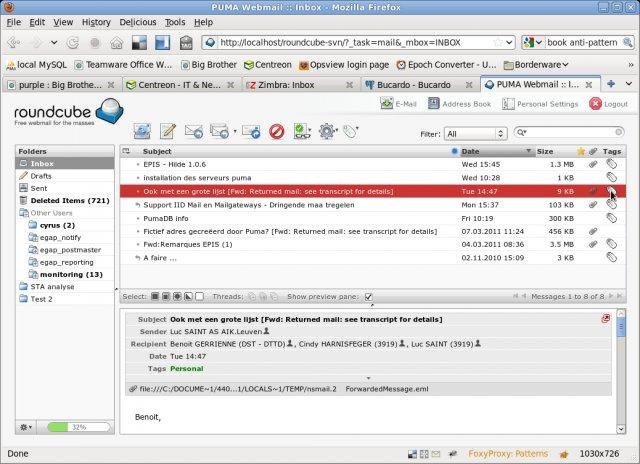Check for new mail in the toolbar

[142, 131]
